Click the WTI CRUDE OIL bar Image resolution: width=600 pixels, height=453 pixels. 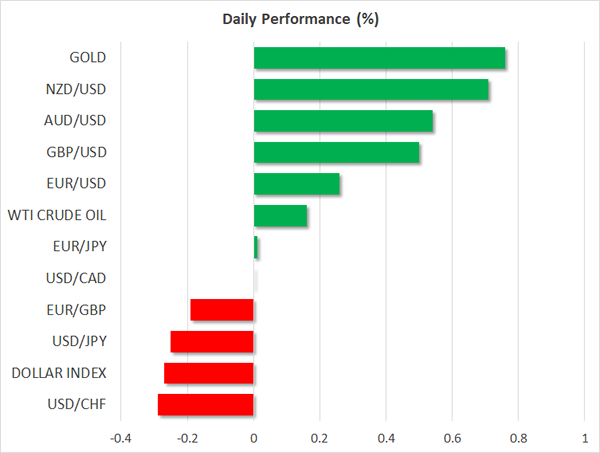pos(280,216)
